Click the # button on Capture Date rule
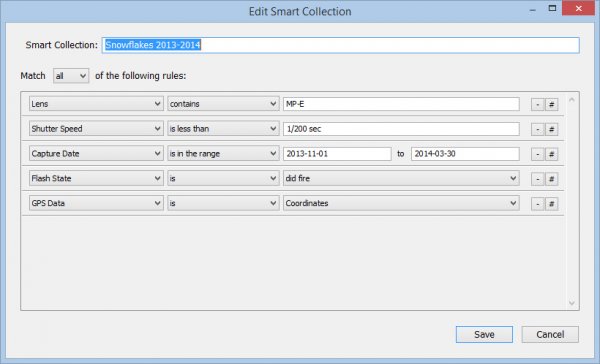The height and width of the screenshot is (364, 600). [x=551, y=154]
